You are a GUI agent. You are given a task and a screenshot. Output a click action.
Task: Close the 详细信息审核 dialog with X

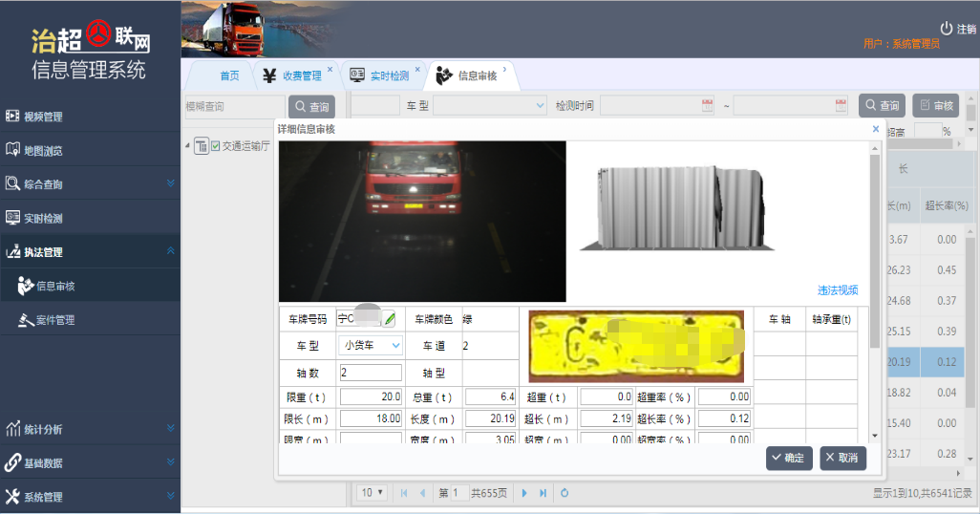click(875, 128)
